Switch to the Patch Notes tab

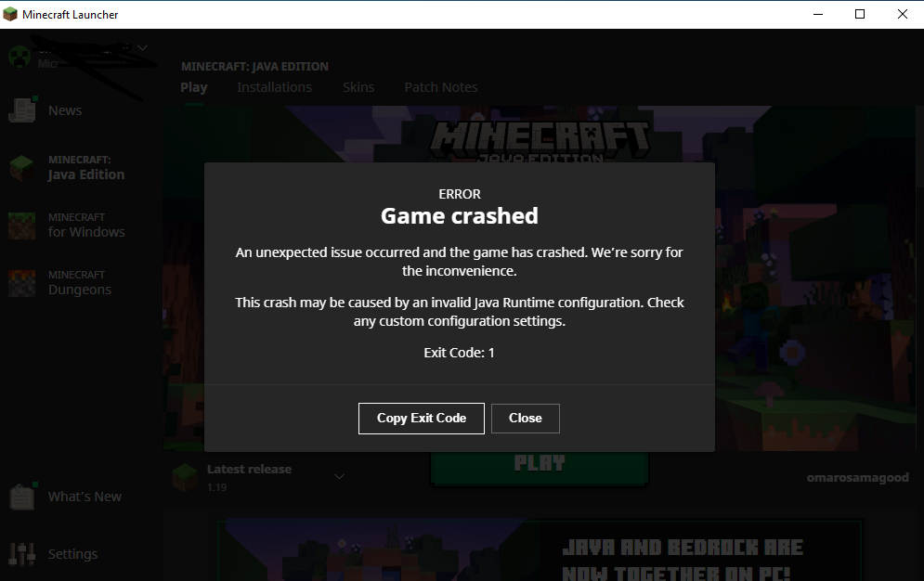(441, 87)
